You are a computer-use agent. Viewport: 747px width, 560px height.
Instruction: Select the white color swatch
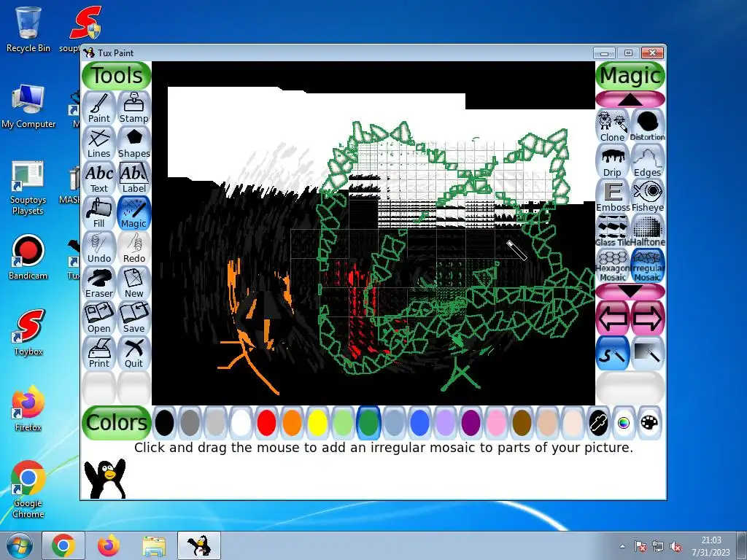coord(241,423)
